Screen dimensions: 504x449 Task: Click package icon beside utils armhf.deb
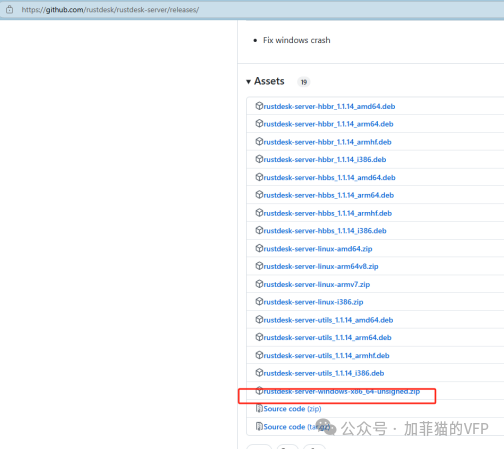(259, 355)
